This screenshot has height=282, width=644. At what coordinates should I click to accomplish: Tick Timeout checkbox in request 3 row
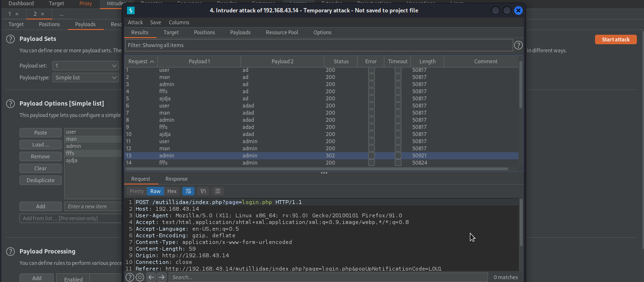coord(398,84)
